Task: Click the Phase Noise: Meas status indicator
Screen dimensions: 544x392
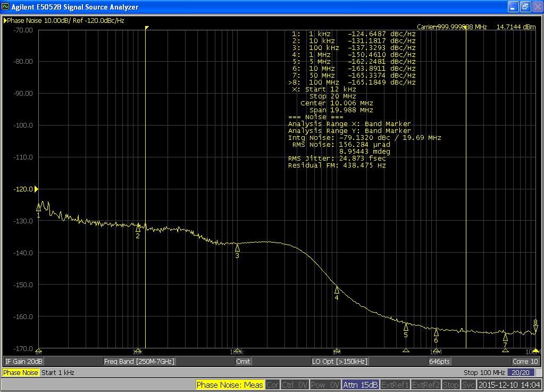Action: 230,385
